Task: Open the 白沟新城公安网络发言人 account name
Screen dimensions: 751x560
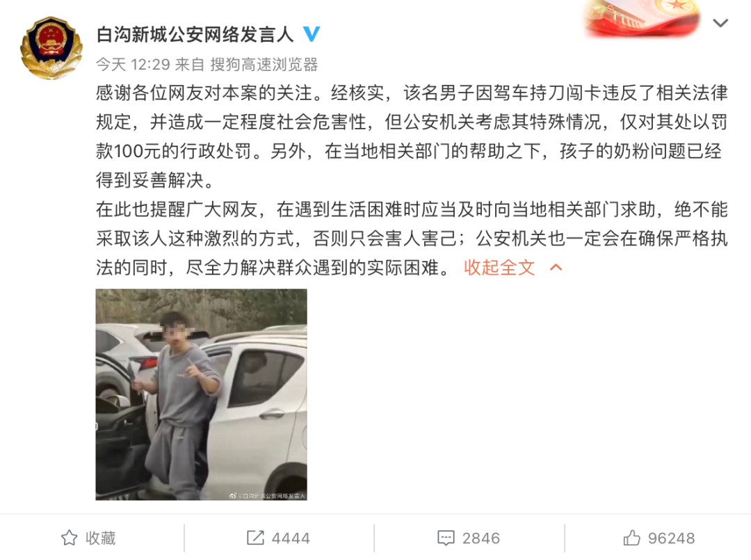Action: click(x=195, y=35)
